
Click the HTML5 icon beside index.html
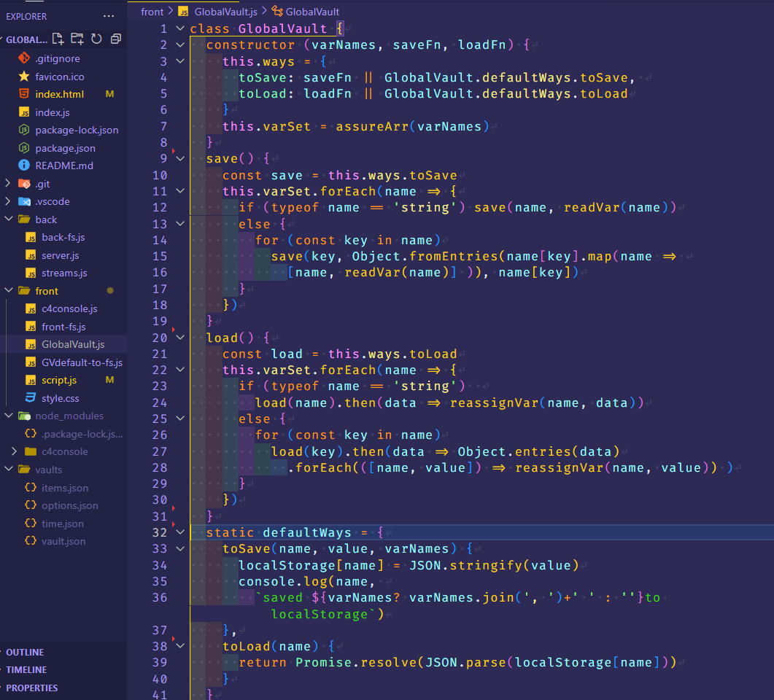click(x=23, y=94)
